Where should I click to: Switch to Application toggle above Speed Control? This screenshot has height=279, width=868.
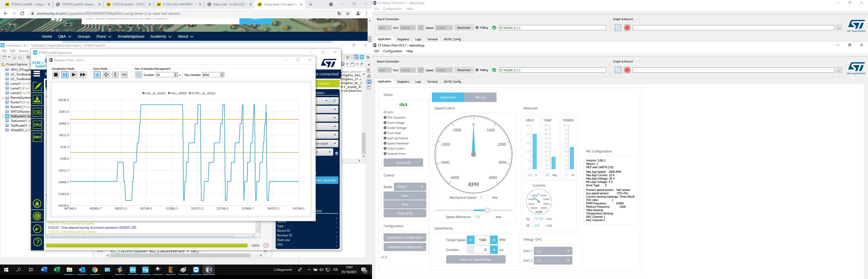[448, 97]
